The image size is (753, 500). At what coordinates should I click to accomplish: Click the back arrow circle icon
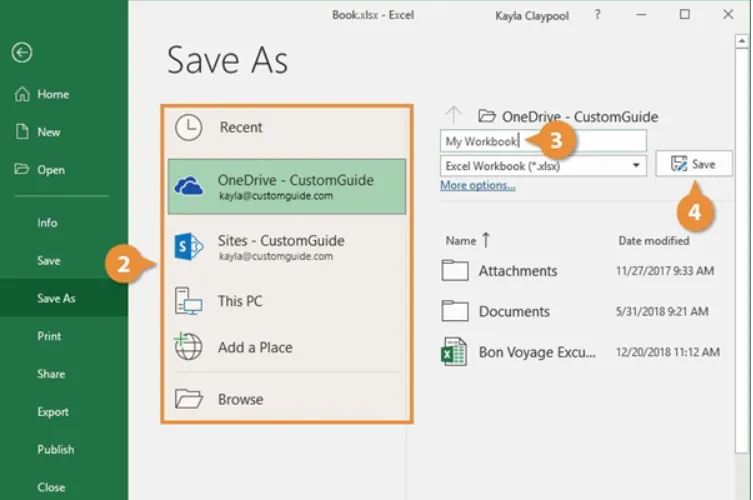(x=23, y=53)
